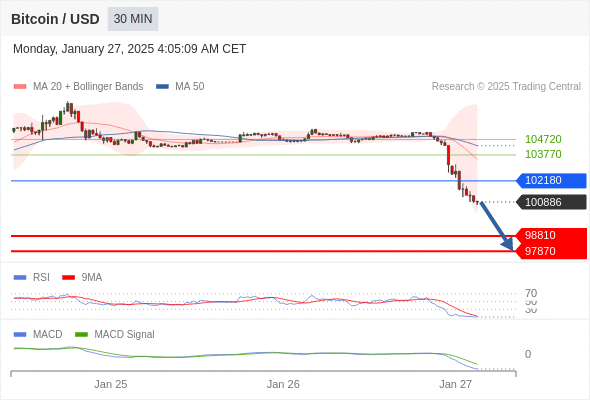590x400 pixels.
Task: Click the Research © 2025 Trading Central credit
Action: pyautogui.click(x=506, y=87)
